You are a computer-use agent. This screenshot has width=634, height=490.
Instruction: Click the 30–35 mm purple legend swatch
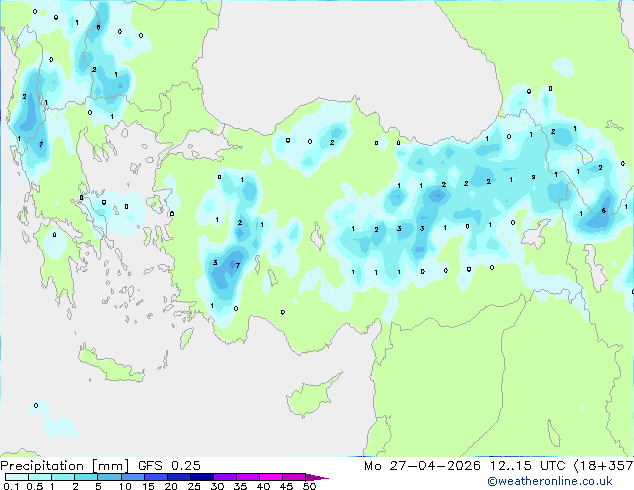tap(225, 477)
